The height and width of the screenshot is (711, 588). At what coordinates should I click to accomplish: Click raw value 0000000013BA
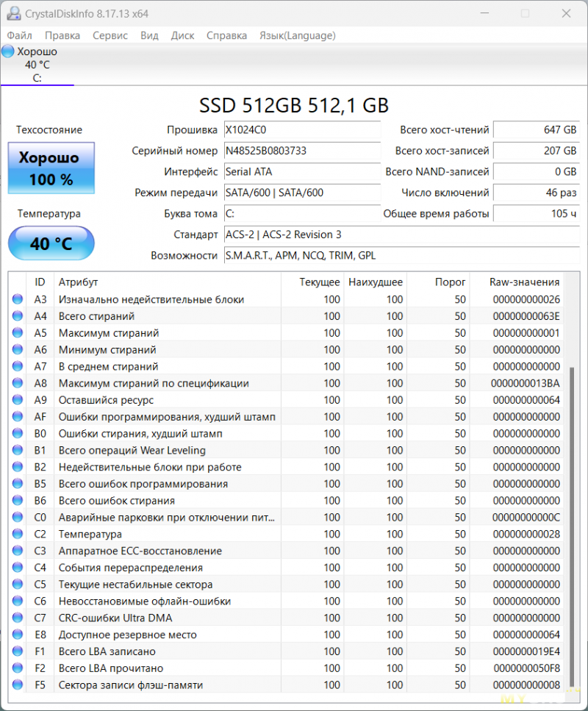coord(526,383)
